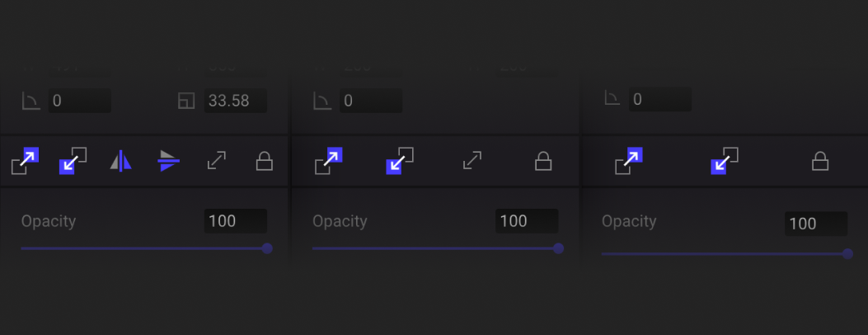Click Send to Back in right panel

coord(725,161)
